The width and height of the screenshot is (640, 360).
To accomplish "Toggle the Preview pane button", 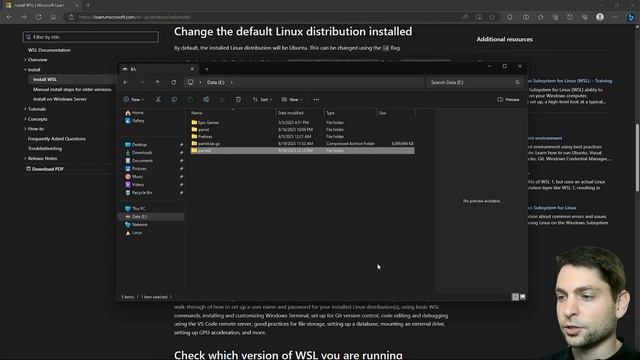I will [508, 100].
